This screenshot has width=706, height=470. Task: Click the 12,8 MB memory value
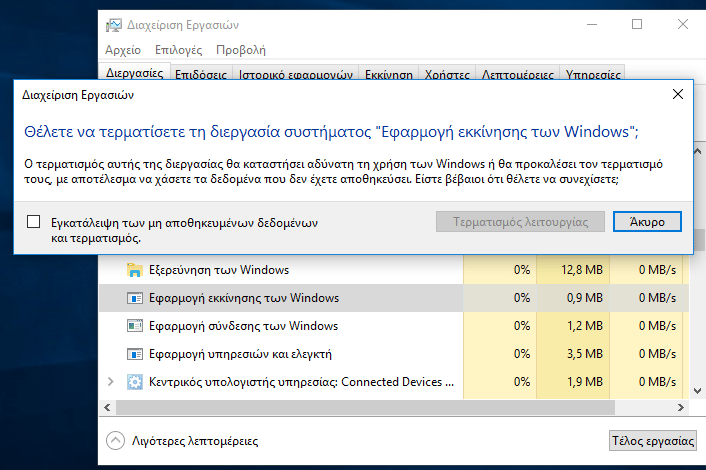click(582, 270)
